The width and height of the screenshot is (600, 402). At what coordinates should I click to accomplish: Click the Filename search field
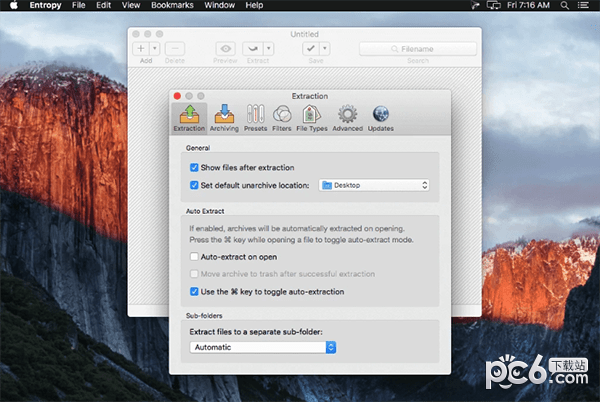pyautogui.click(x=418, y=49)
